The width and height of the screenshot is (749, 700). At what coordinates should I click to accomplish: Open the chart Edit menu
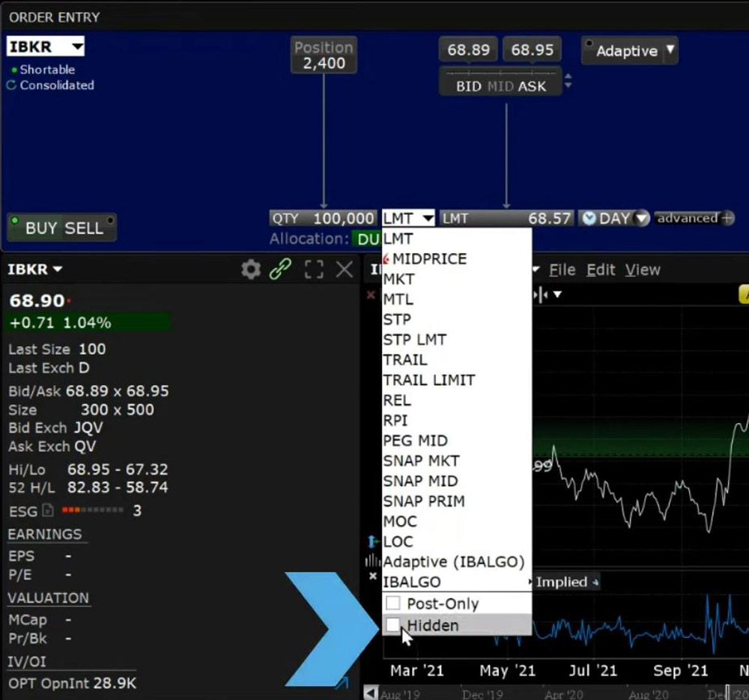coord(601,270)
